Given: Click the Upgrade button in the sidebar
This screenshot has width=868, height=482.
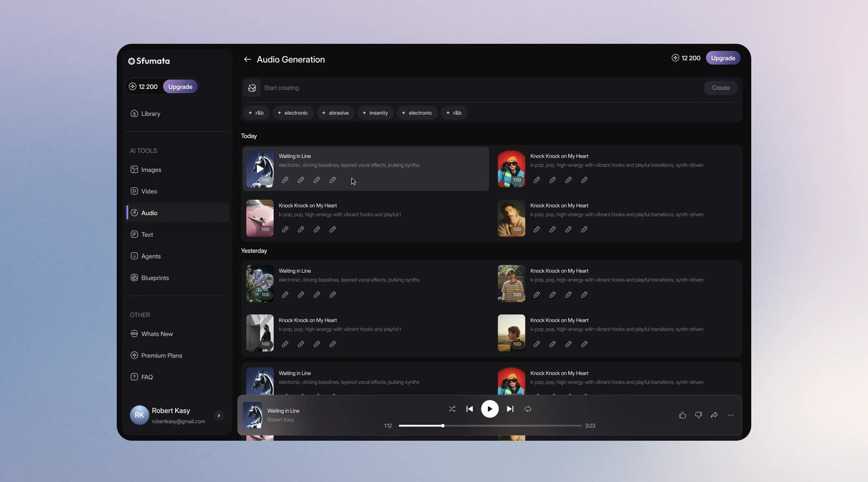Looking at the screenshot, I should tap(180, 87).
